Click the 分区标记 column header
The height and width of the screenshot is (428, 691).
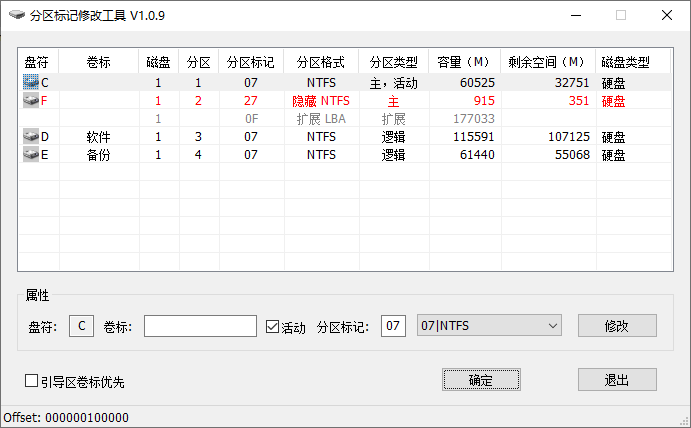click(251, 62)
